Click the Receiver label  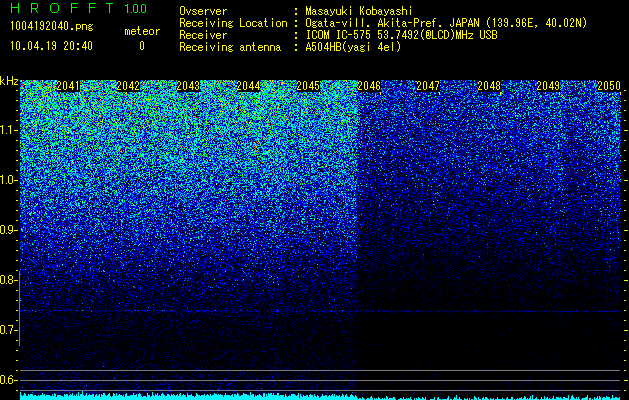pyautogui.click(x=203, y=35)
